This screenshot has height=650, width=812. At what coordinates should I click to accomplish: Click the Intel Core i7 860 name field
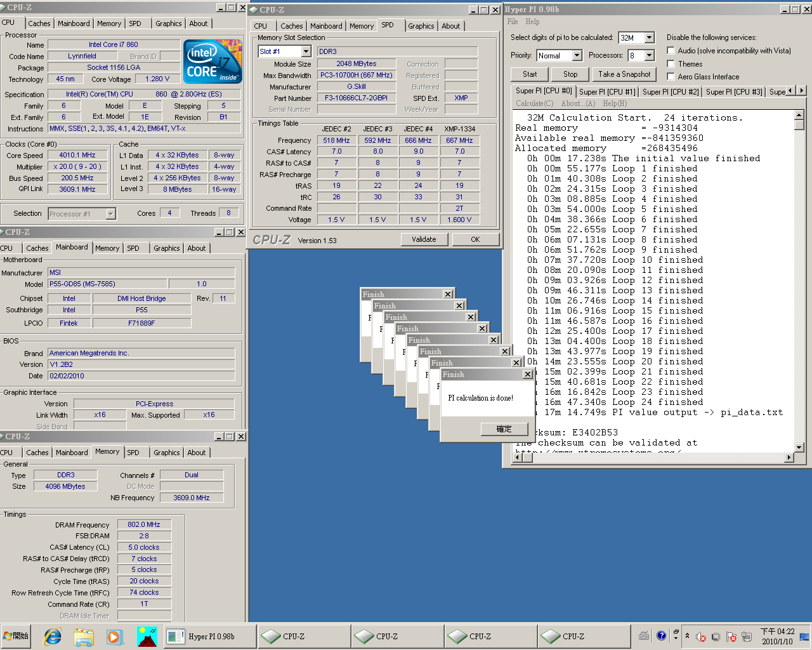point(114,44)
